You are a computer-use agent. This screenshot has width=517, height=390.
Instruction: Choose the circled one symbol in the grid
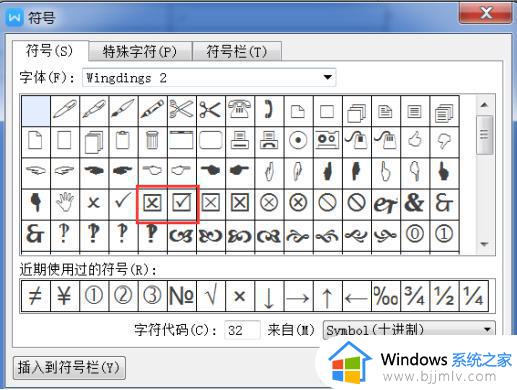tap(444, 234)
